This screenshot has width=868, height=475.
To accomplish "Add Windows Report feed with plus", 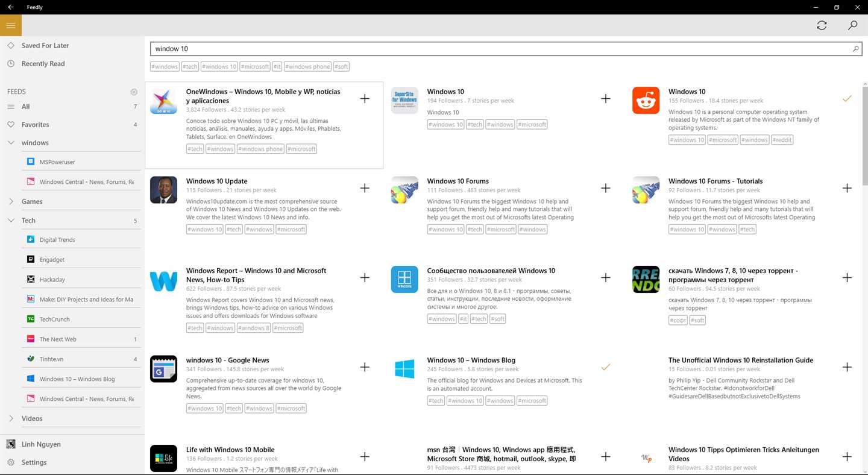I will 365,278.
